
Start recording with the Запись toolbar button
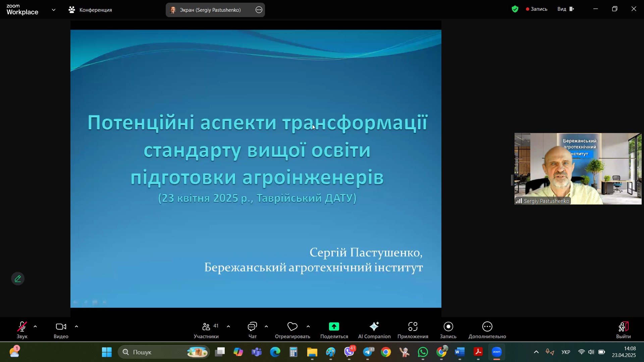(x=448, y=330)
